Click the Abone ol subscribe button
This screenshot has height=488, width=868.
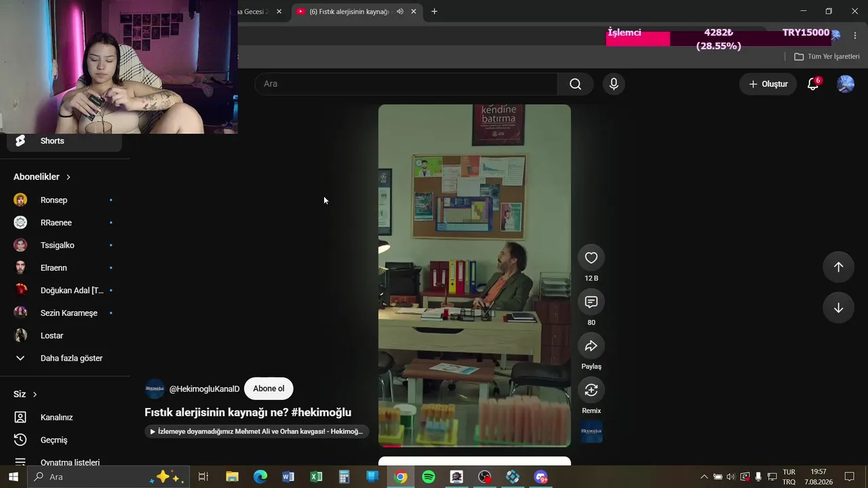pyautogui.click(x=269, y=389)
